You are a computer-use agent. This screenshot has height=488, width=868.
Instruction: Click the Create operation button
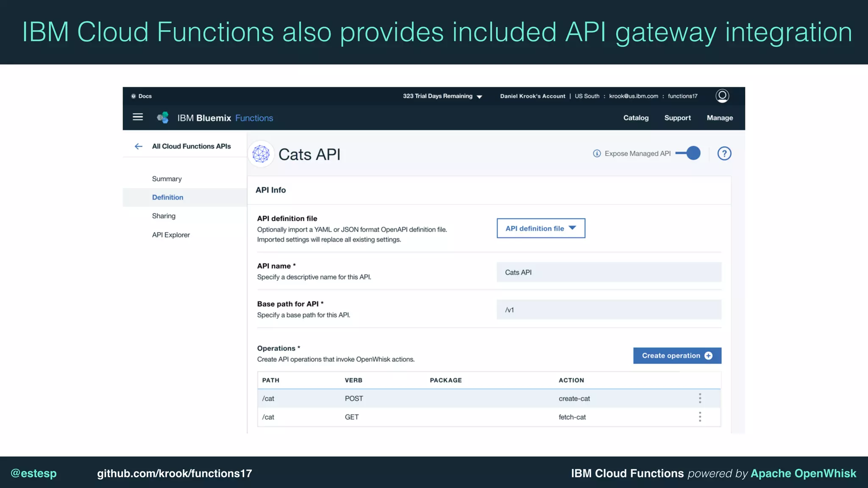(x=677, y=355)
